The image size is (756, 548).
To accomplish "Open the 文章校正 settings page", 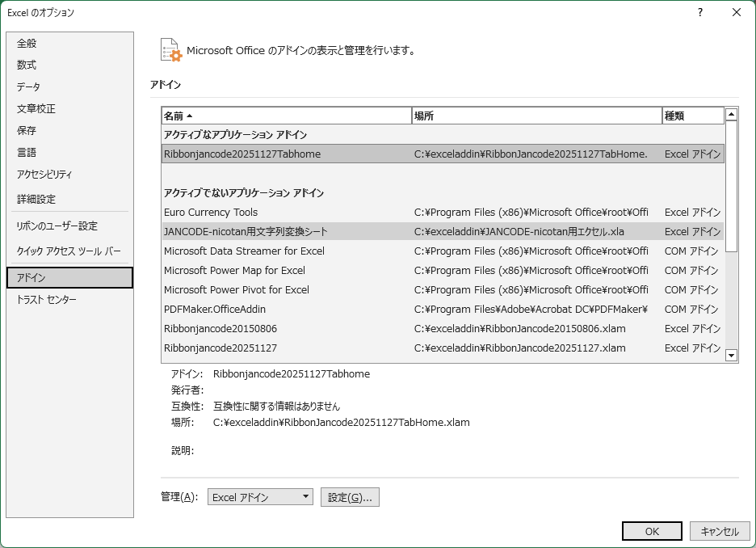I will click(36, 108).
